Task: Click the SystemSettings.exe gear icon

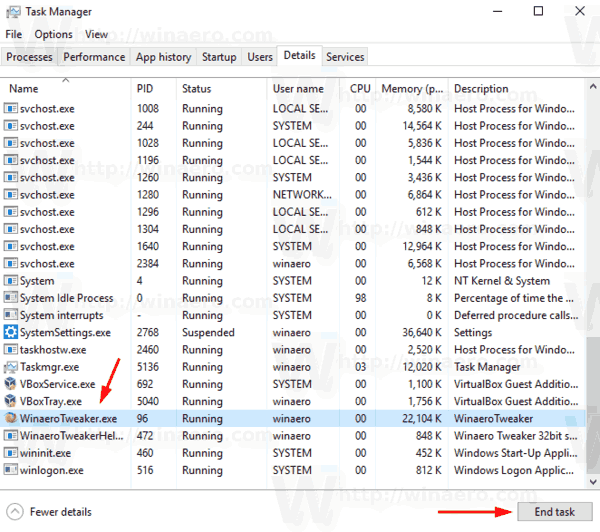Action: point(10,332)
